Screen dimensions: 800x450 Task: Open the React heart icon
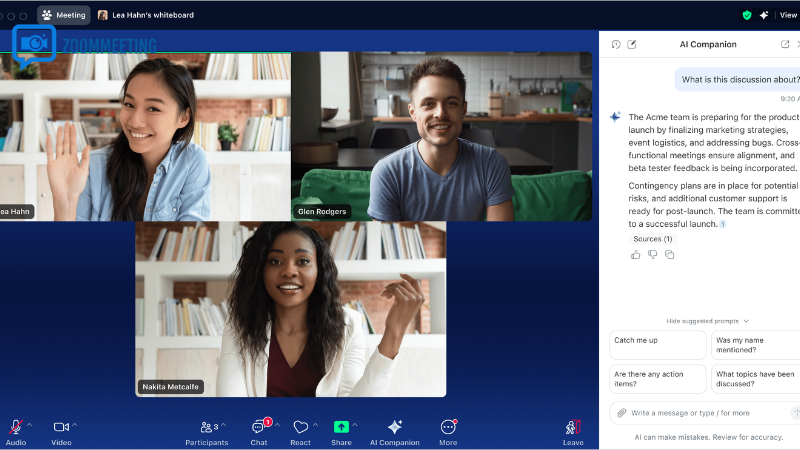pos(301,427)
